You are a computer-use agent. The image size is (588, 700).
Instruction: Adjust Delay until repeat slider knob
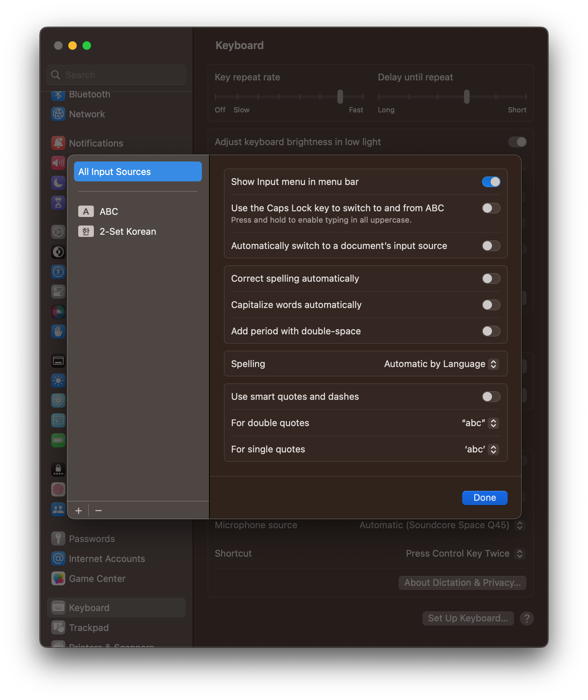pyautogui.click(x=467, y=96)
